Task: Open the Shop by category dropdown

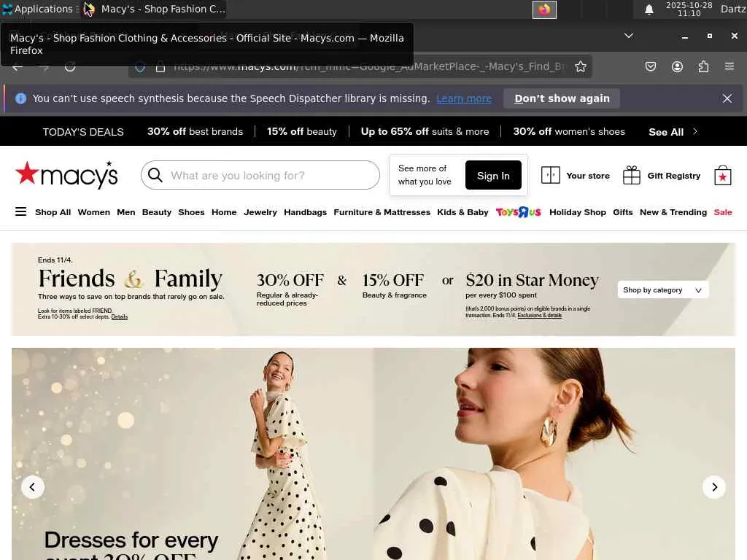Action: [662, 290]
